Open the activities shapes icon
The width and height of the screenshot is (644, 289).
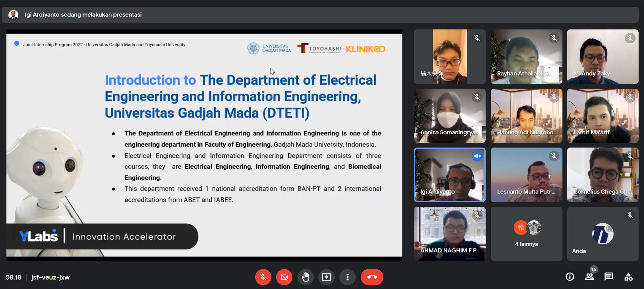point(628,277)
